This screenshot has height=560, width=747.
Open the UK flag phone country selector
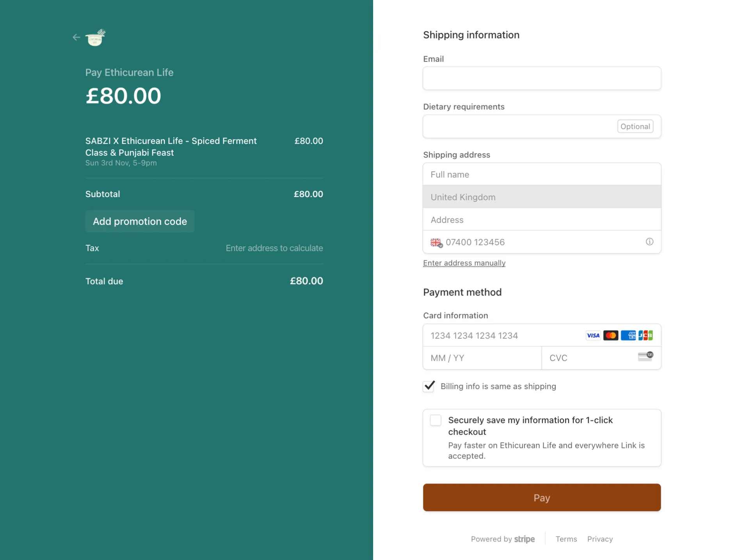436,242
